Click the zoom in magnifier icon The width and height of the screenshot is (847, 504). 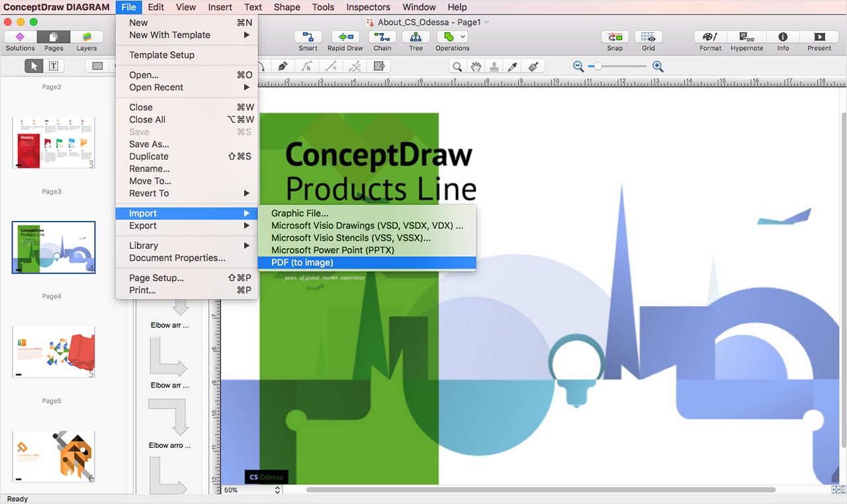coord(658,66)
